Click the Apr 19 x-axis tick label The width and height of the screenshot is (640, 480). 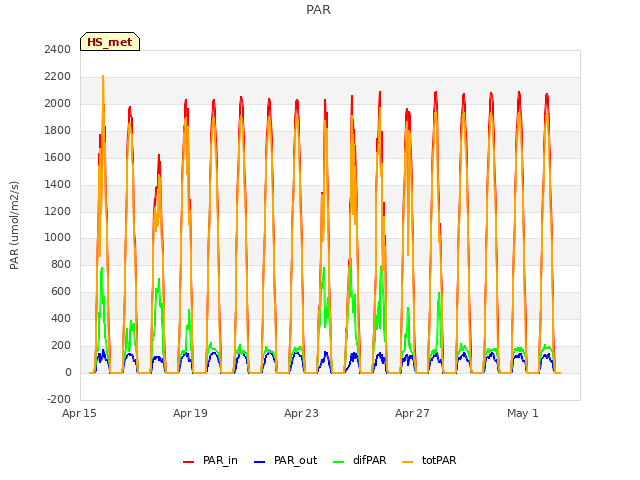point(190,413)
